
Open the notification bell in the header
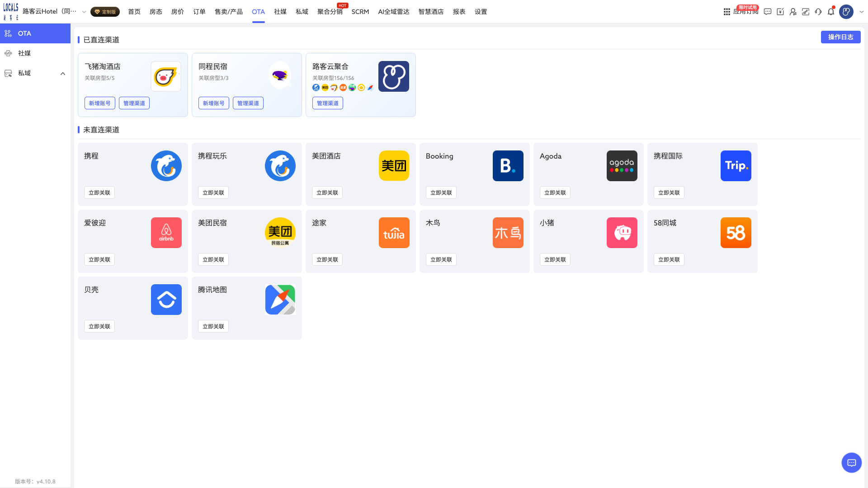coord(831,12)
